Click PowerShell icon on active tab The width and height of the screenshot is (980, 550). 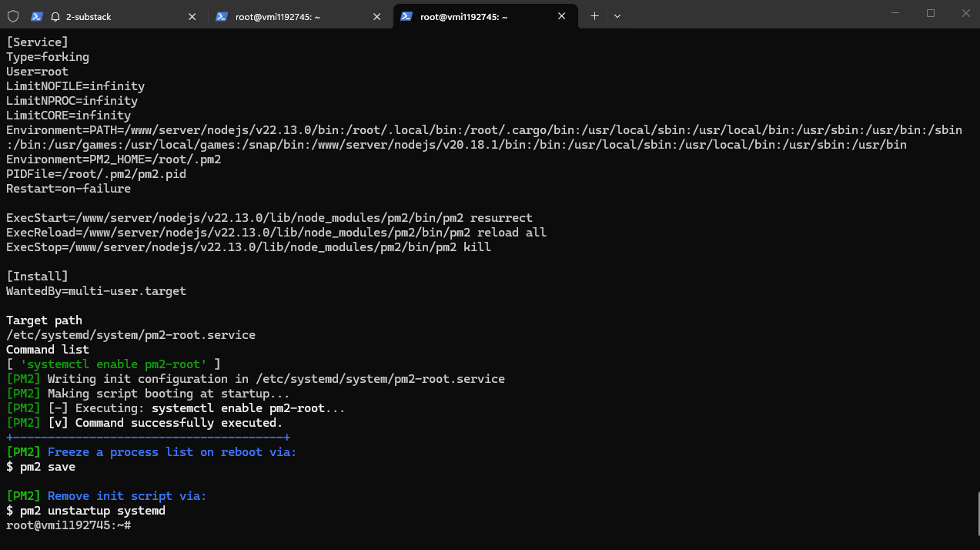tap(406, 16)
